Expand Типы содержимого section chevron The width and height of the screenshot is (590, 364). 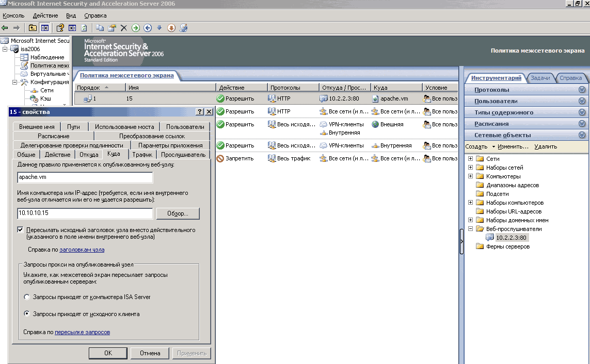[582, 112]
